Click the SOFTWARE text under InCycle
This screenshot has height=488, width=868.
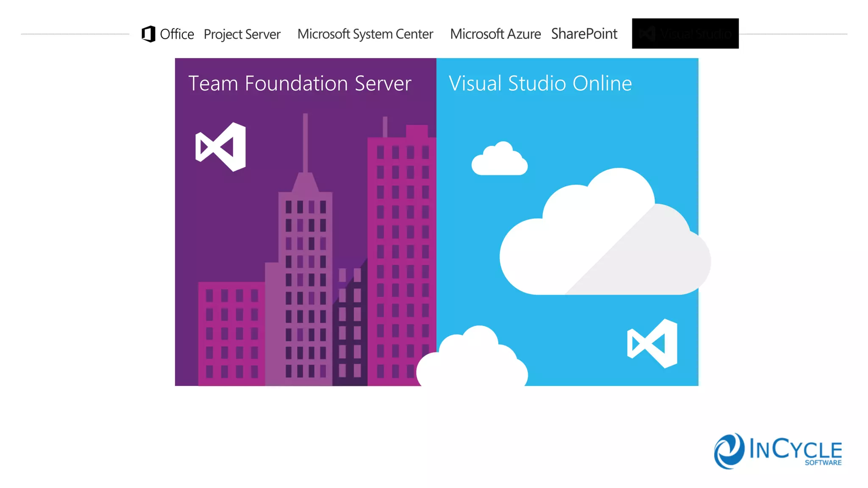pyautogui.click(x=823, y=463)
